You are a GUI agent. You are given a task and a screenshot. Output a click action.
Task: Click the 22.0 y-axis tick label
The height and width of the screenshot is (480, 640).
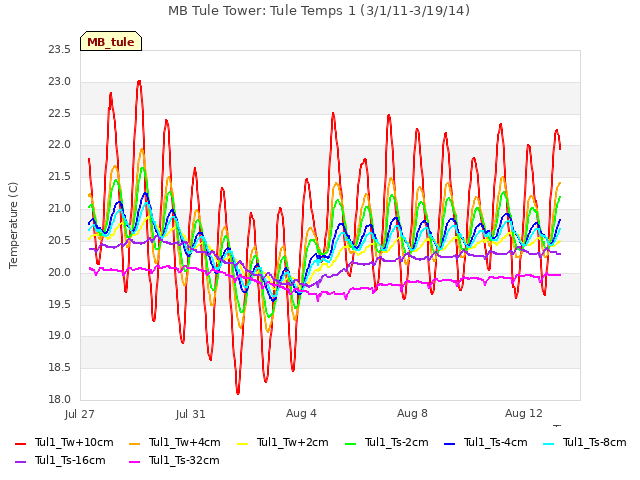[x=60, y=145]
